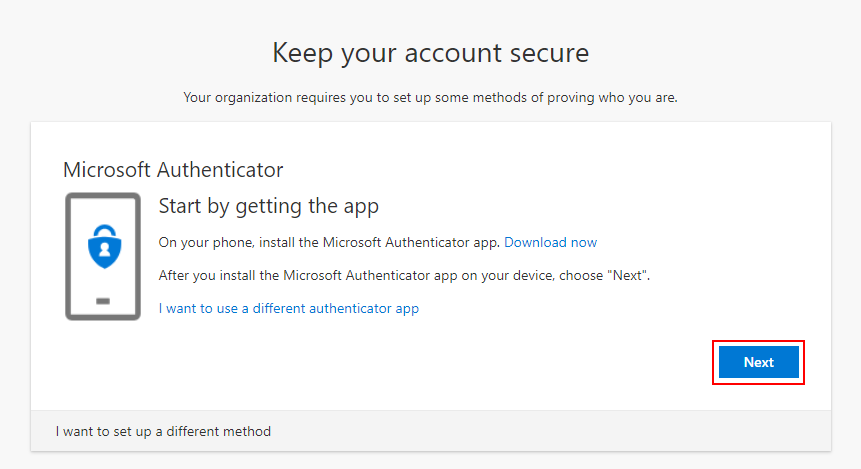
Task: Open the Download now link
Action: [x=550, y=242]
